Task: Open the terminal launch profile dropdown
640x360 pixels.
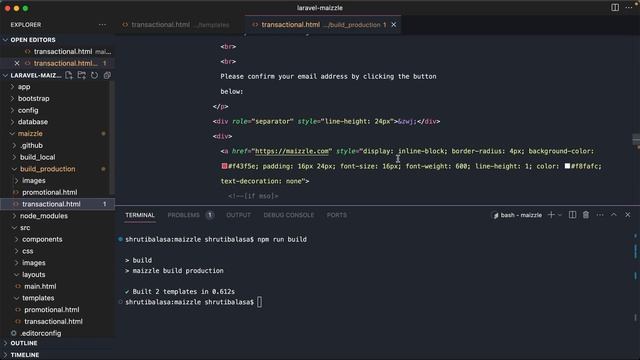Action: (560, 215)
